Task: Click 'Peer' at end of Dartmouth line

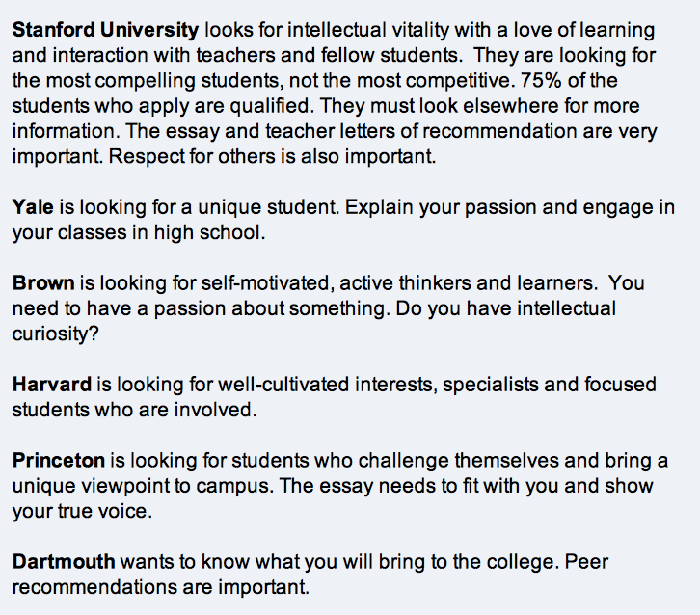Action: pos(586,561)
